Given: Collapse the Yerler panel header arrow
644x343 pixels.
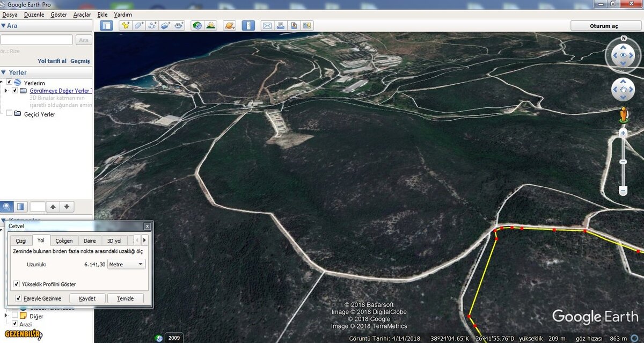Looking at the screenshot, I should pyautogui.click(x=5, y=72).
